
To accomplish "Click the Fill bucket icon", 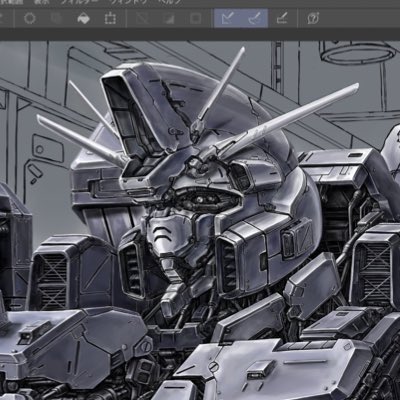I will click(x=83, y=18).
